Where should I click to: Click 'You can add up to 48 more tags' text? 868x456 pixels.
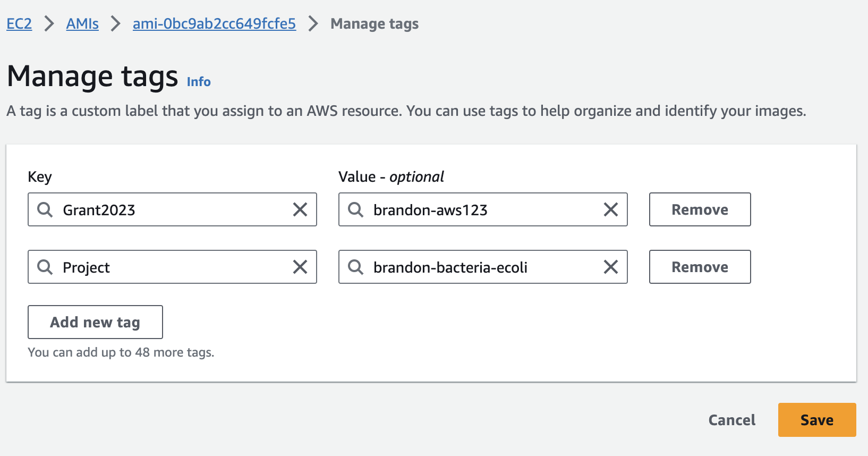coord(121,352)
